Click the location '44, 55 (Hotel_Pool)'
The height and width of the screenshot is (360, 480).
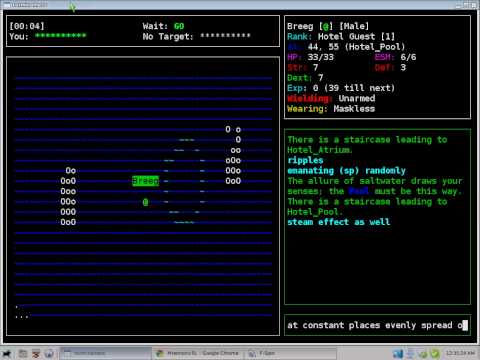point(356,47)
